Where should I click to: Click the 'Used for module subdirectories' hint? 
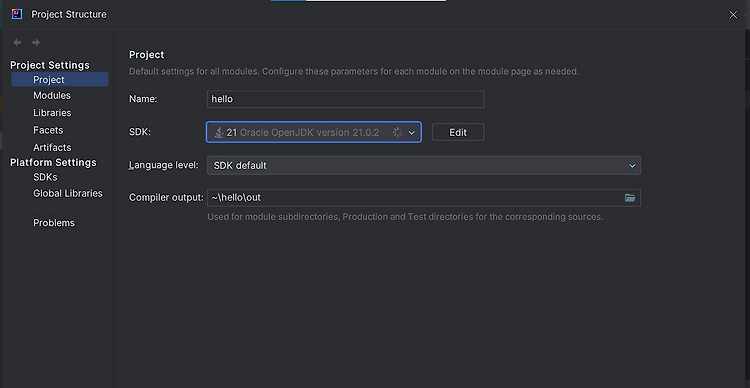(405, 217)
